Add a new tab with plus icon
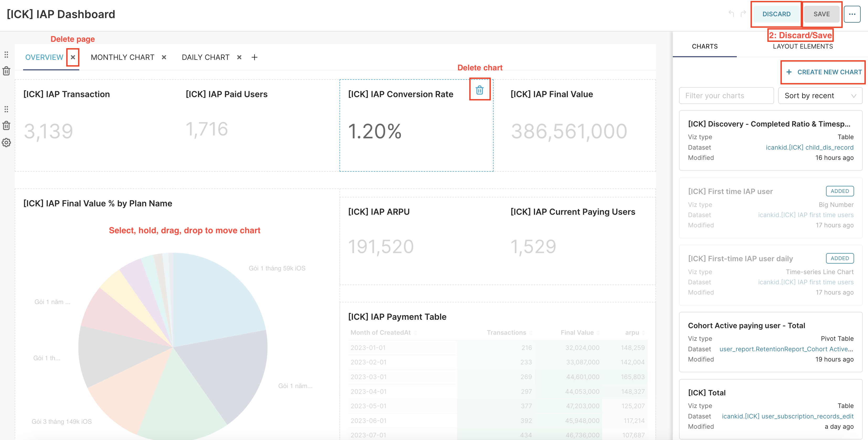This screenshot has height=440, width=868. [255, 57]
